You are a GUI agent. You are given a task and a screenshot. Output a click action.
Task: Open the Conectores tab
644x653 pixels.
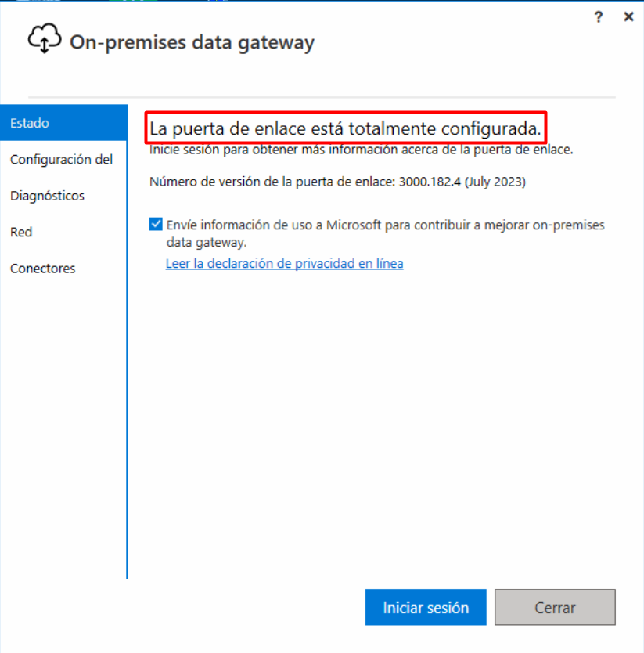click(x=63, y=269)
